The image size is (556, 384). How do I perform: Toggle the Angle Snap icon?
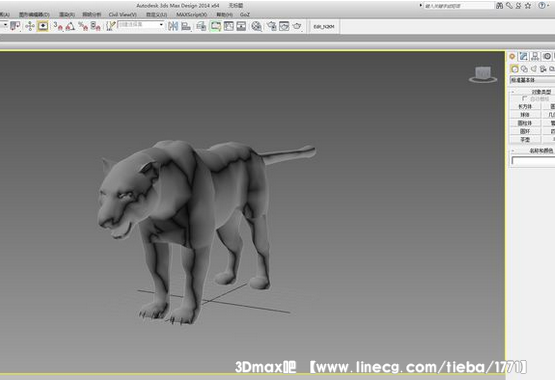point(70,26)
